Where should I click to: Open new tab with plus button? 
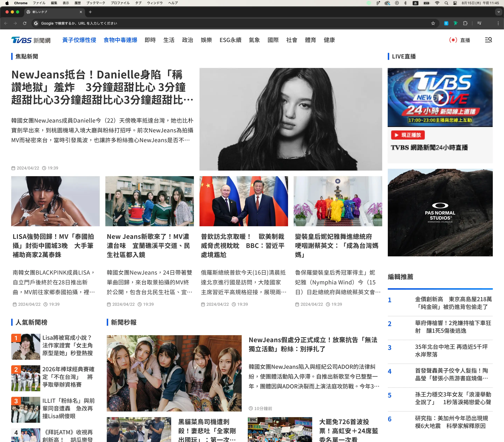click(x=90, y=12)
